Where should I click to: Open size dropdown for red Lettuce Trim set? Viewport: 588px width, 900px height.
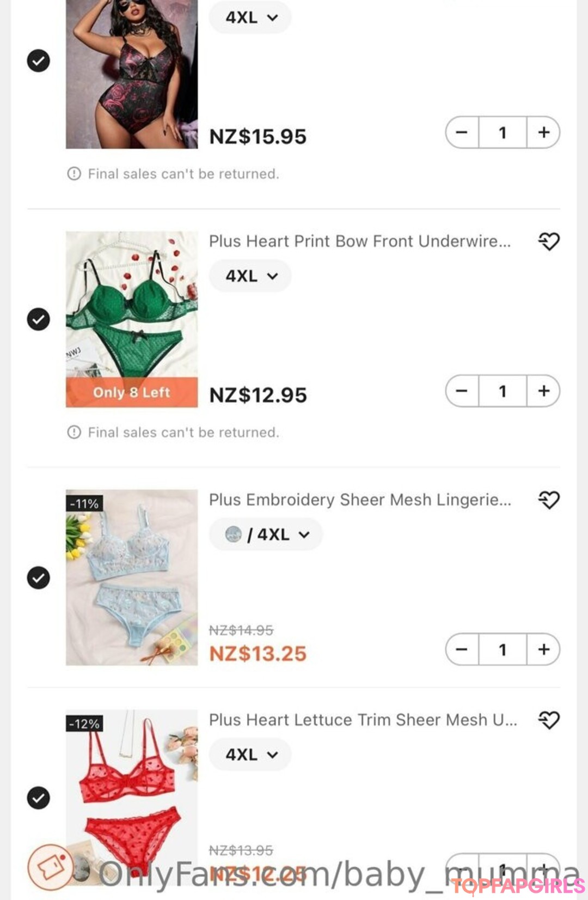250,755
